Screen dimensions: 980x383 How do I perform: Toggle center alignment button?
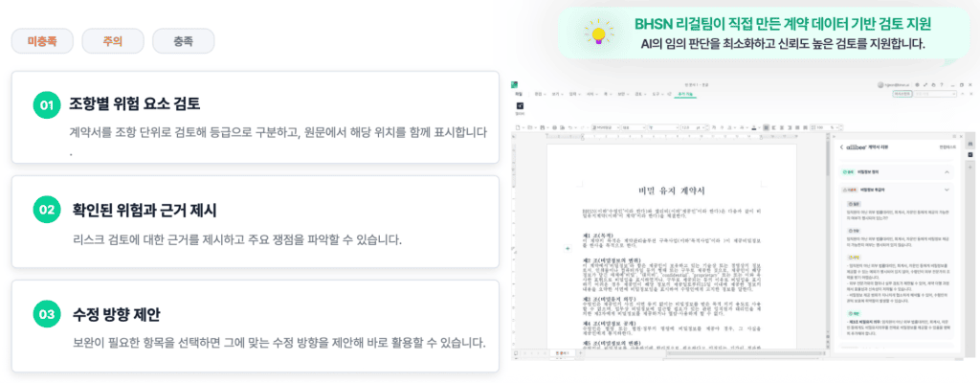pos(781,127)
